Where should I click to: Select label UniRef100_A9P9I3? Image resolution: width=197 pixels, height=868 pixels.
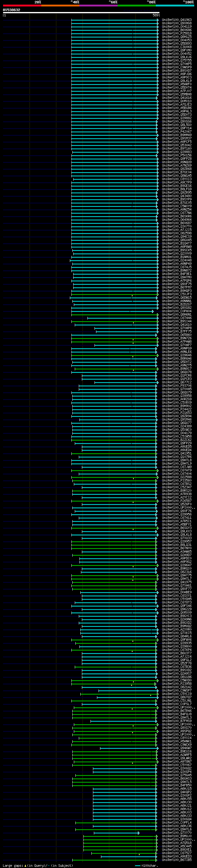click(x=176, y=78)
